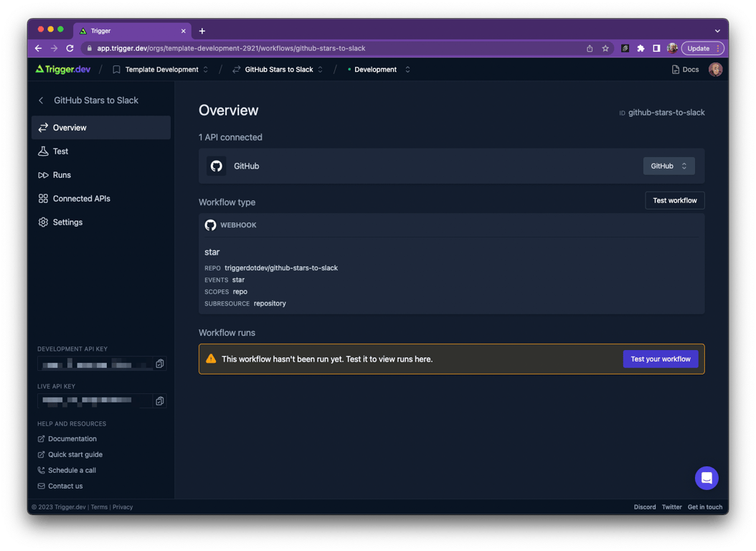This screenshot has height=551, width=756.
Task: Open browser extensions puzzle icon
Action: [641, 48]
